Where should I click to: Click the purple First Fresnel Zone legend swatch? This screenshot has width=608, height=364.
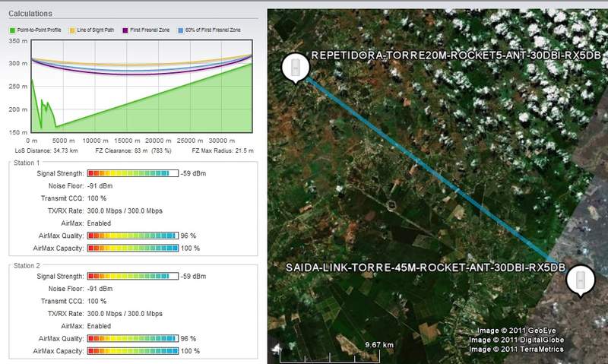click(125, 30)
